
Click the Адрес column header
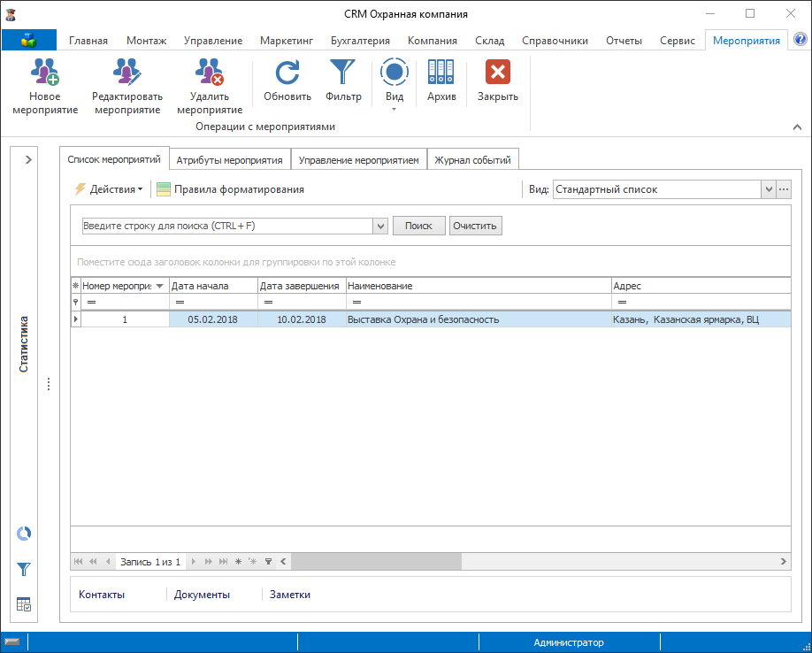(701, 286)
